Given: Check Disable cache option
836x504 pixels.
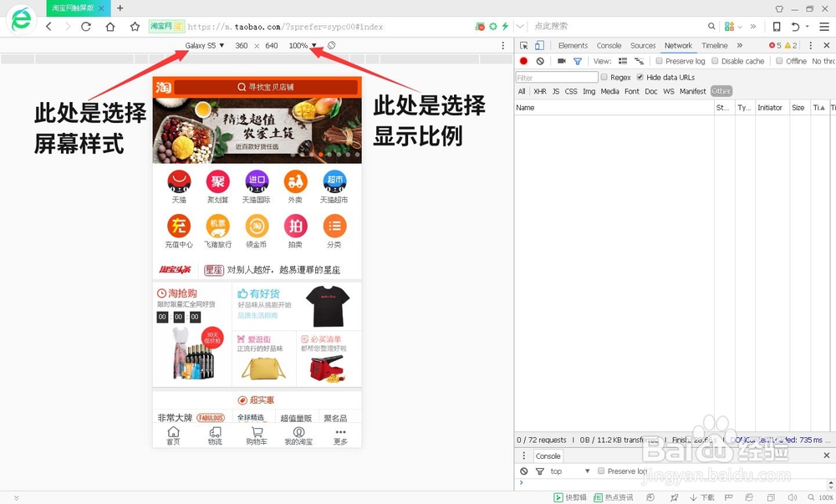Looking at the screenshot, I should click(x=715, y=61).
